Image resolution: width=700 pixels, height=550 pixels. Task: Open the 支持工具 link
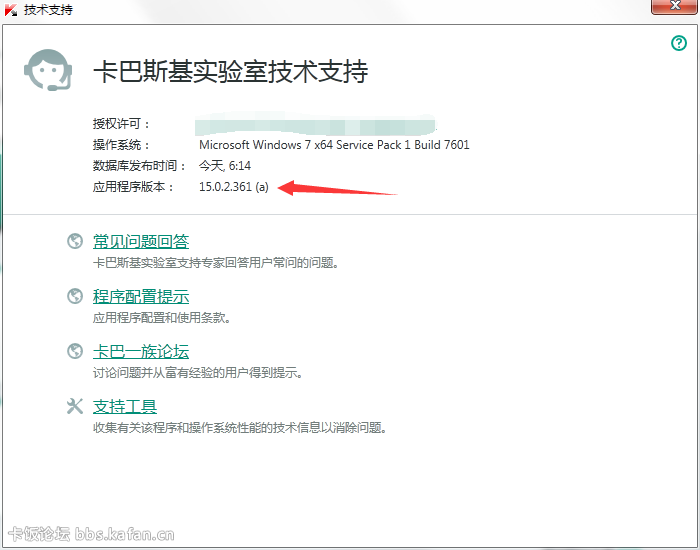coord(125,406)
